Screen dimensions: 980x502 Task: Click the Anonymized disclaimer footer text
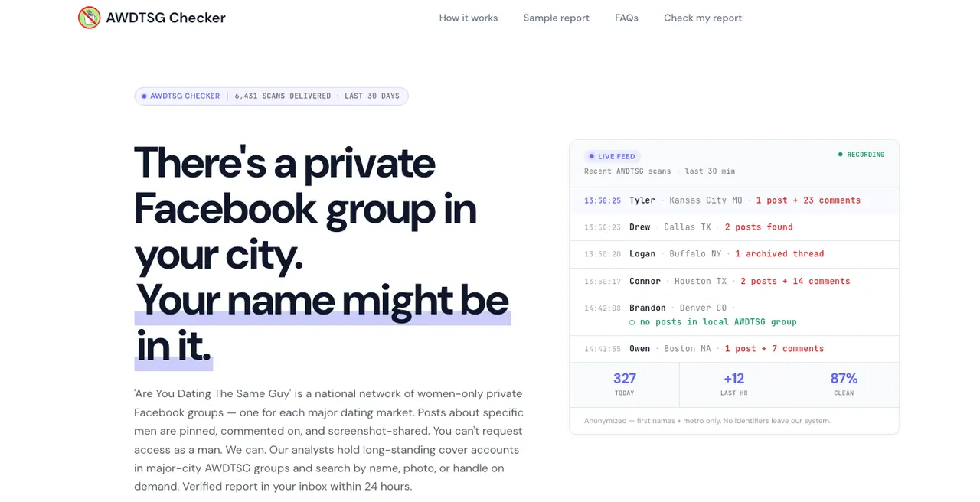pyautogui.click(x=707, y=421)
